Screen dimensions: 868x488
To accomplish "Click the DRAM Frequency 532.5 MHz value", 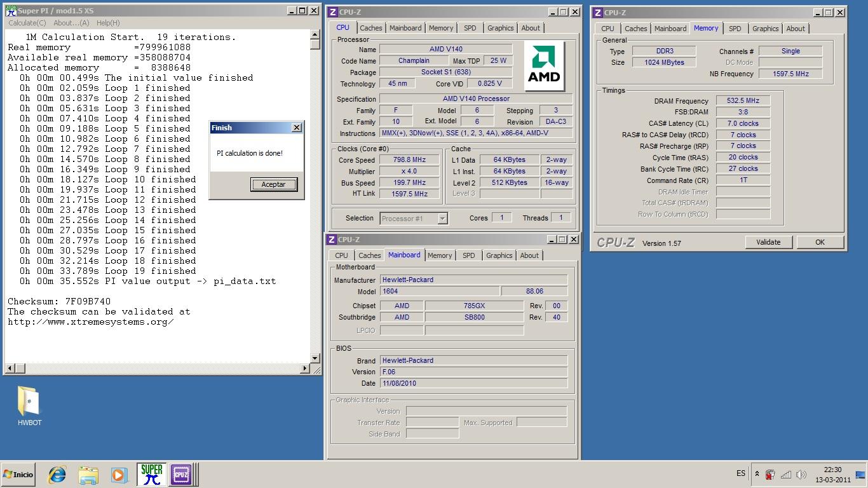I will click(x=743, y=101).
